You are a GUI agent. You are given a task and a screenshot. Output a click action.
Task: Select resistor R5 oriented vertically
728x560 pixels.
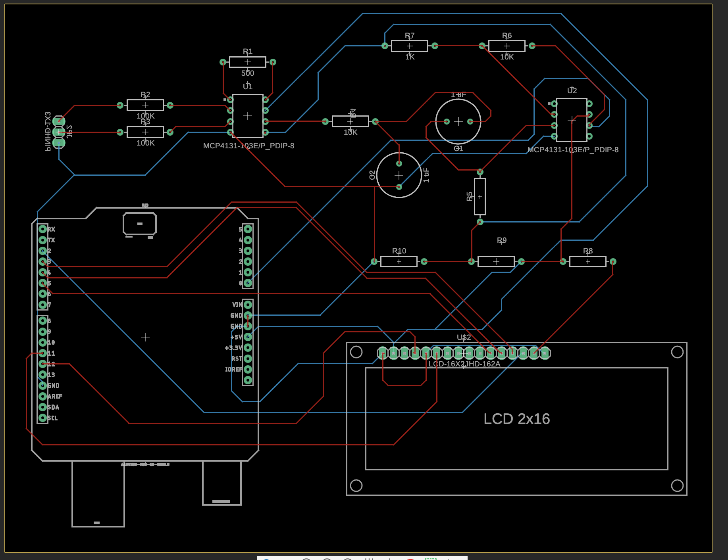[x=479, y=196]
